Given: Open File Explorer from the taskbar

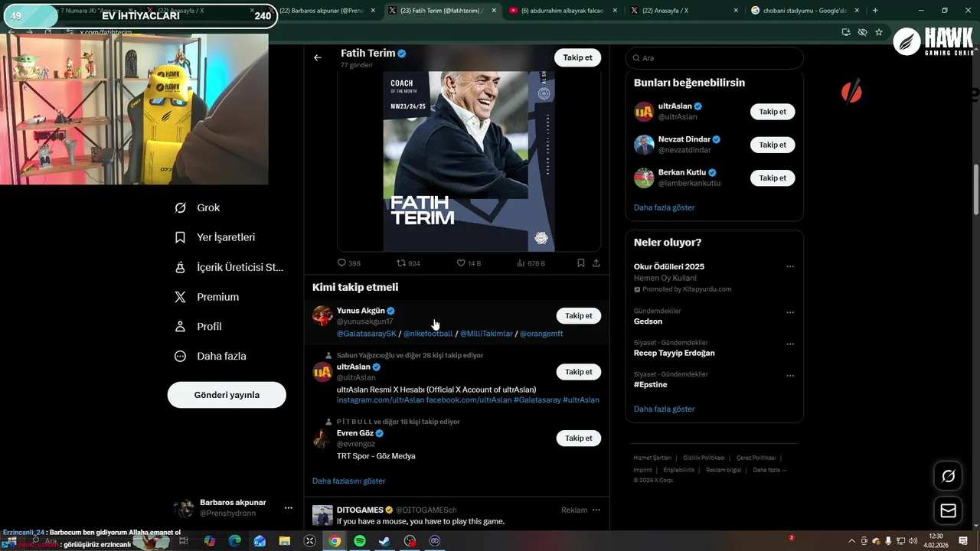Looking at the screenshot, I should pos(285,540).
